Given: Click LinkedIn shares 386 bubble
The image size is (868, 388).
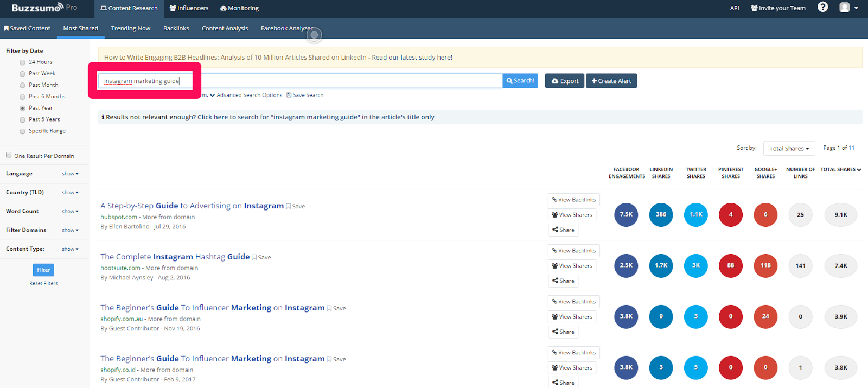Looking at the screenshot, I should [661, 214].
